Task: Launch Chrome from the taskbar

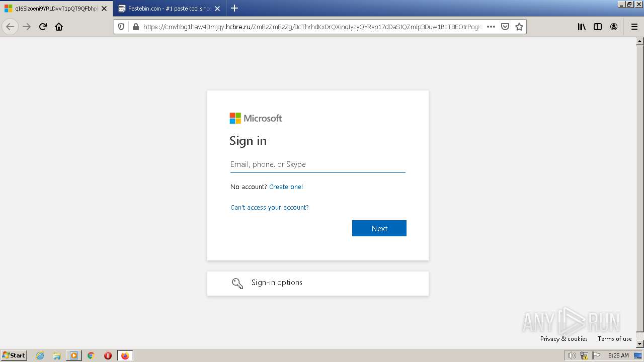Action: tap(91, 355)
